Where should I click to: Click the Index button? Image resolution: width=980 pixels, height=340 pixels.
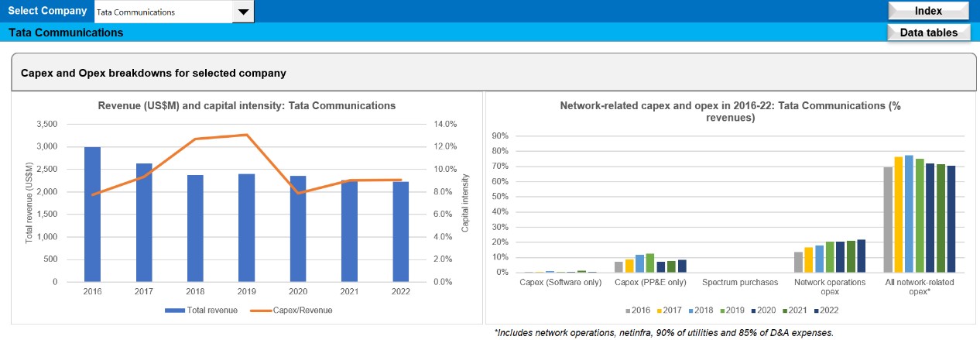[x=928, y=11]
